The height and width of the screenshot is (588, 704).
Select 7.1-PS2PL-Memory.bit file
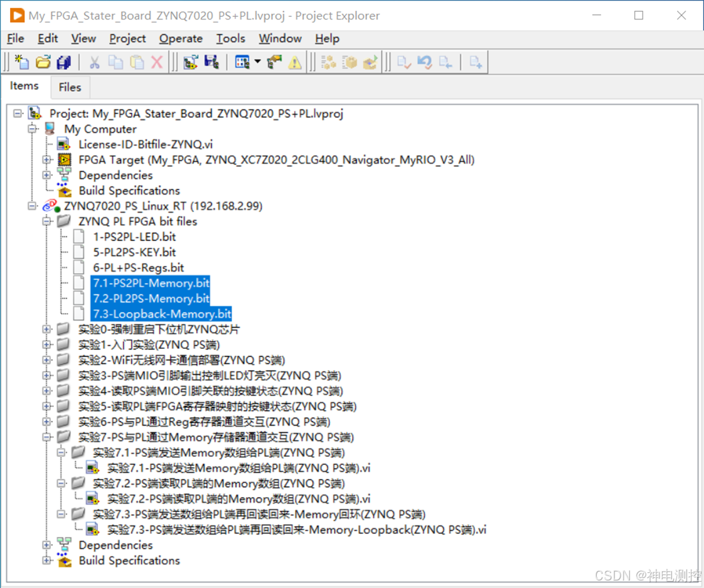tap(151, 283)
